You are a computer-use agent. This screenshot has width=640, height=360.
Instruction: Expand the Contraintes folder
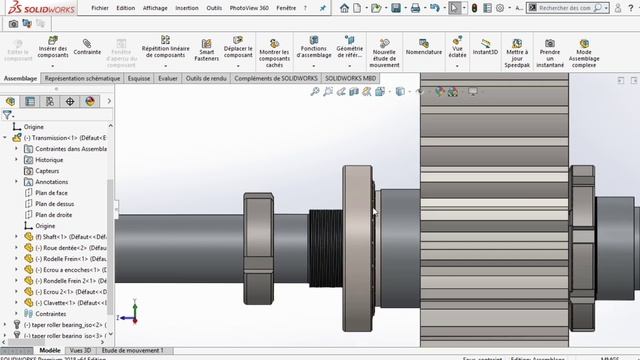(x=16, y=314)
